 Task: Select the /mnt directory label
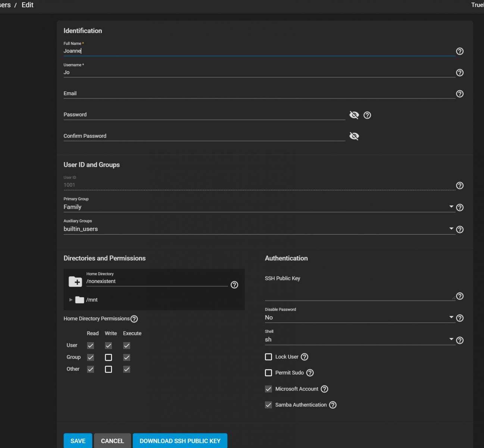(x=92, y=300)
